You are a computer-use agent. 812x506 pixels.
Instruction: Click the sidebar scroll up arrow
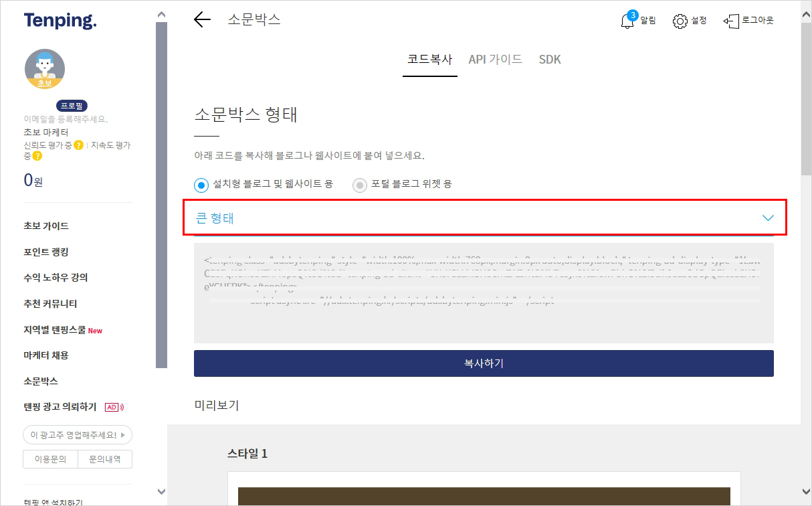tap(161, 14)
